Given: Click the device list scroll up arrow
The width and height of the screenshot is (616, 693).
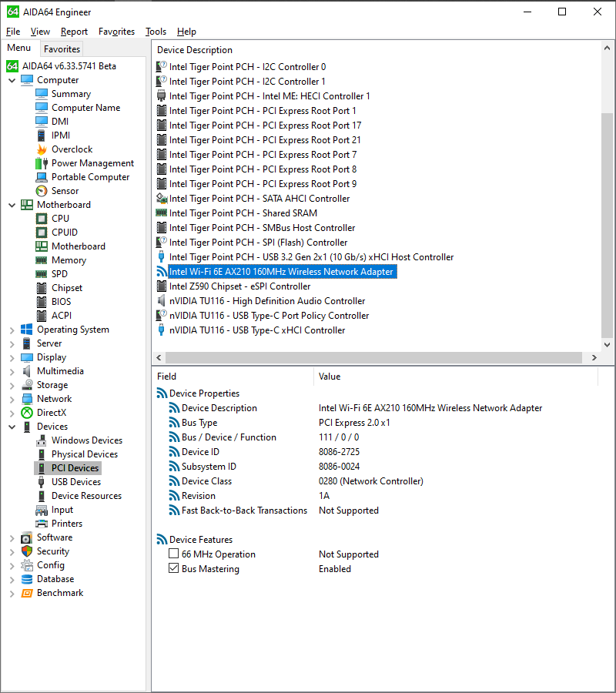Looking at the screenshot, I should tap(607, 49).
